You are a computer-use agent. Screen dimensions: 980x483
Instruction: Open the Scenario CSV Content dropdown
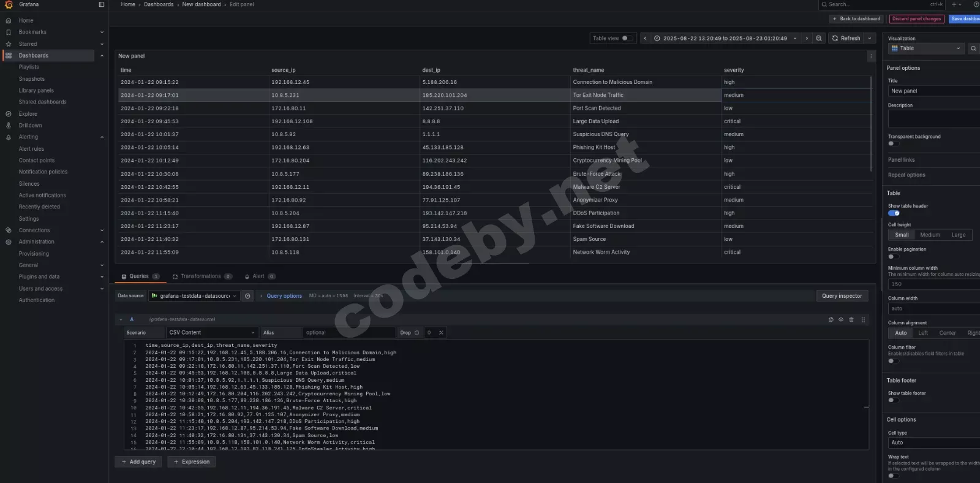pos(211,333)
